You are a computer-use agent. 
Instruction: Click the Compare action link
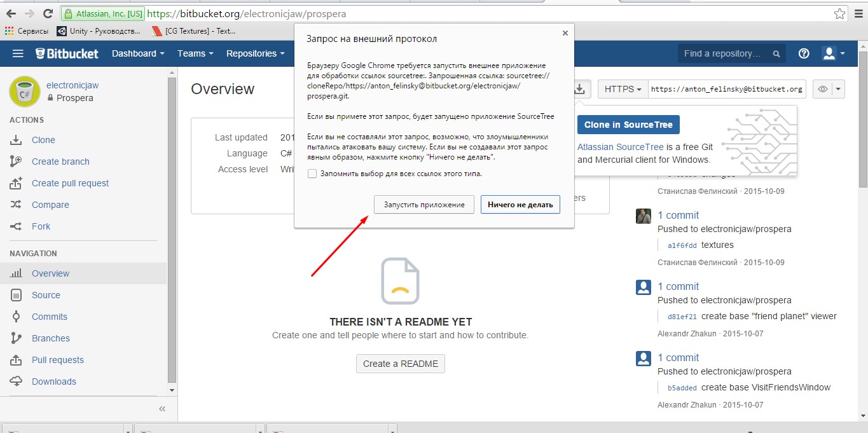click(50, 205)
